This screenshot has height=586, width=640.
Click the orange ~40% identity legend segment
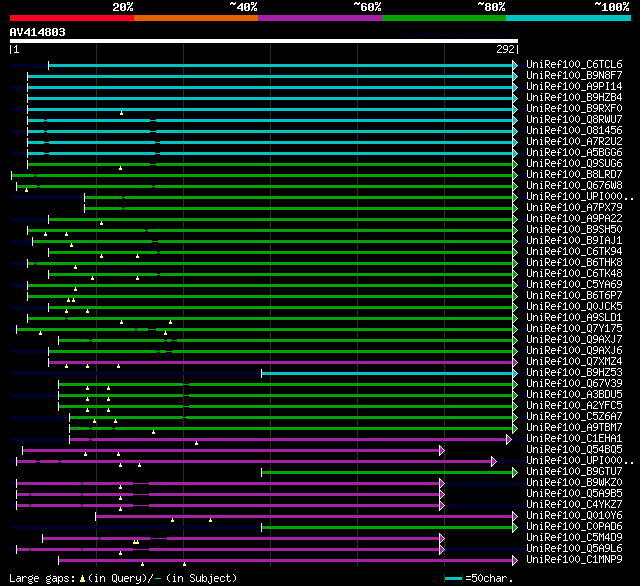tap(196, 18)
